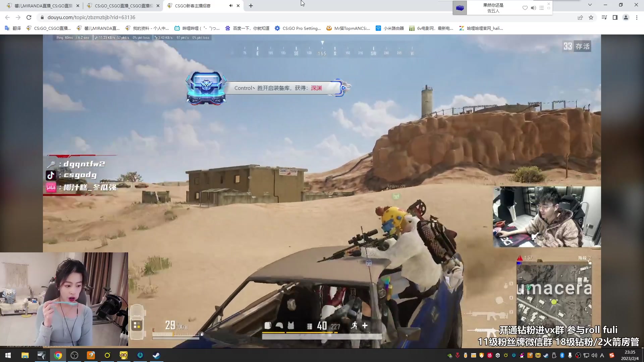This screenshot has height=362, width=644.
Task: Open the teal power-ring app on taskbar
Action: [140, 355]
